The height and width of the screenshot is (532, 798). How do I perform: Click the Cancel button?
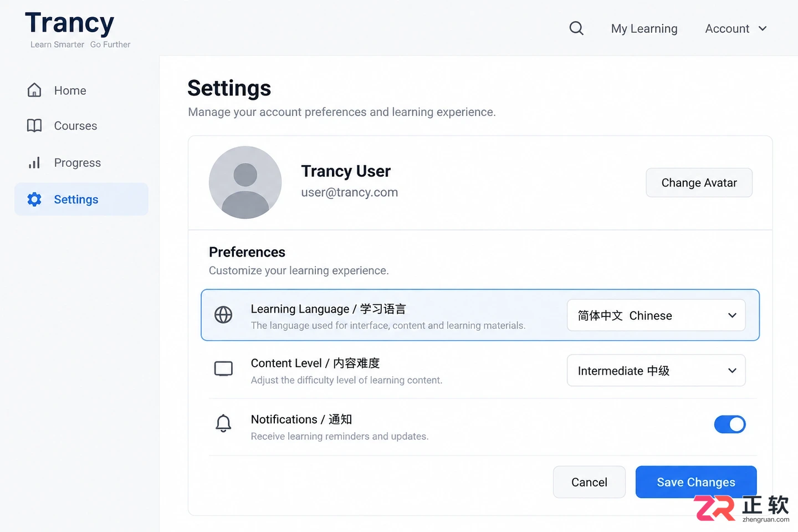click(x=589, y=482)
